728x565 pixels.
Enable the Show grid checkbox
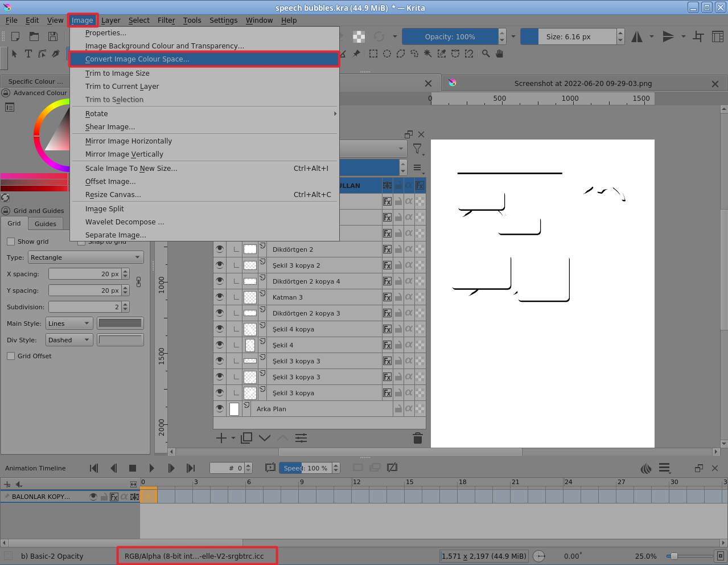pos(11,241)
